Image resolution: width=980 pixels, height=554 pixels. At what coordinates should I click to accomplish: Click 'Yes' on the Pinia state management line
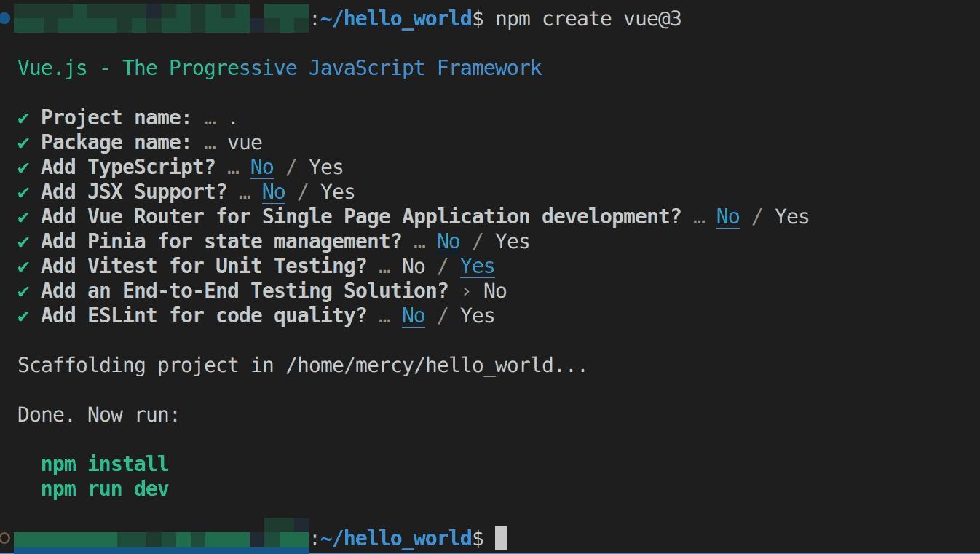[x=512, y=242]
